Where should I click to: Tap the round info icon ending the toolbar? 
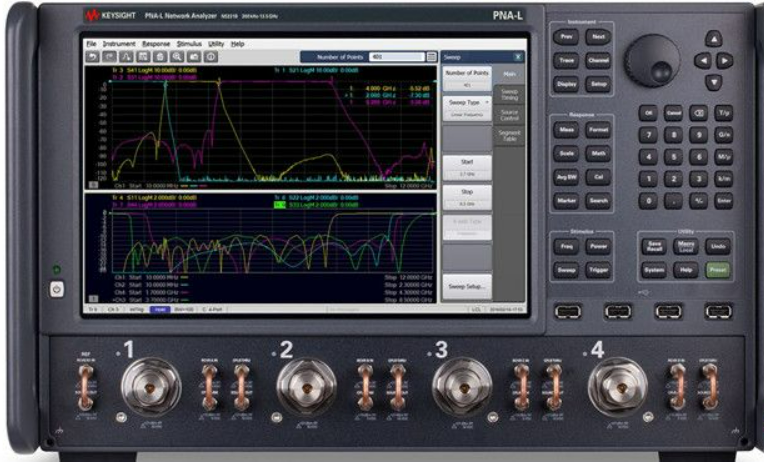coord(210,57)
